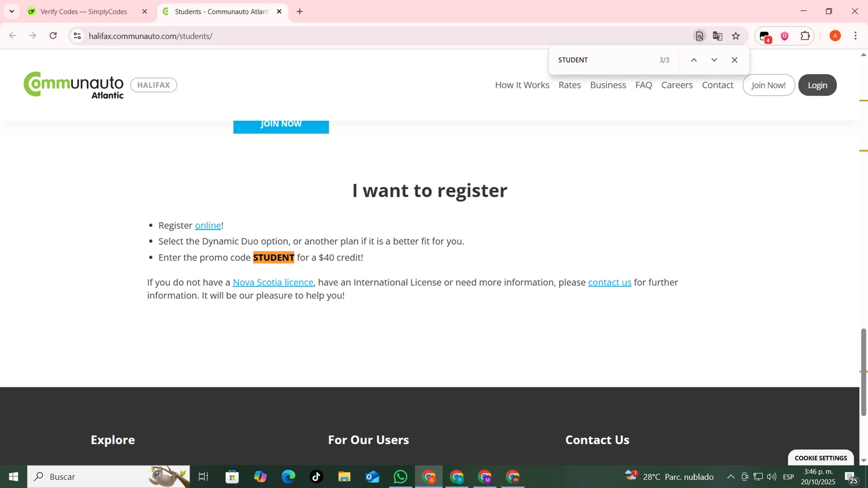Open the FAQ menu item
The height and width of the screenshot is (488, 868).
pyautogui.click(x=643, y=85)
